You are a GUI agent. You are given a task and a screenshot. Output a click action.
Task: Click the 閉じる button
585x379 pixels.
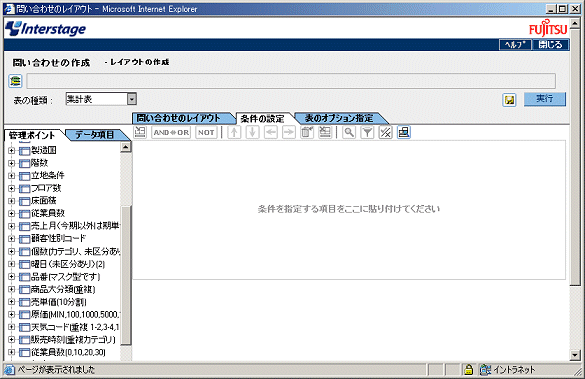pos(550,44)
